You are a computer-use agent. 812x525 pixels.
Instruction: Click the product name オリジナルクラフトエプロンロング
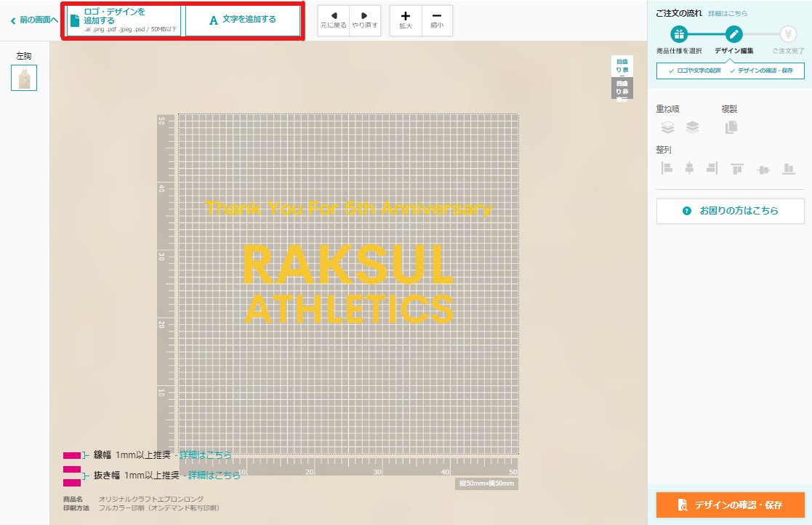tap(151, 499)
